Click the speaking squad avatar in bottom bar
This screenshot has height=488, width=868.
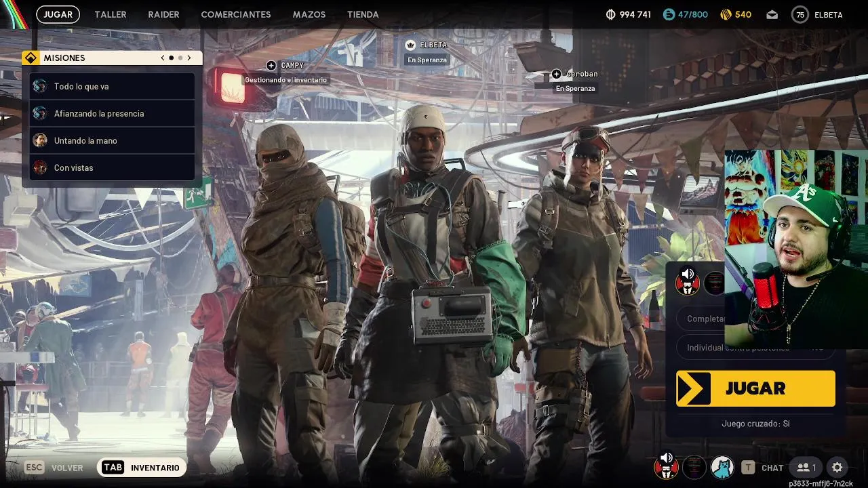666,466
